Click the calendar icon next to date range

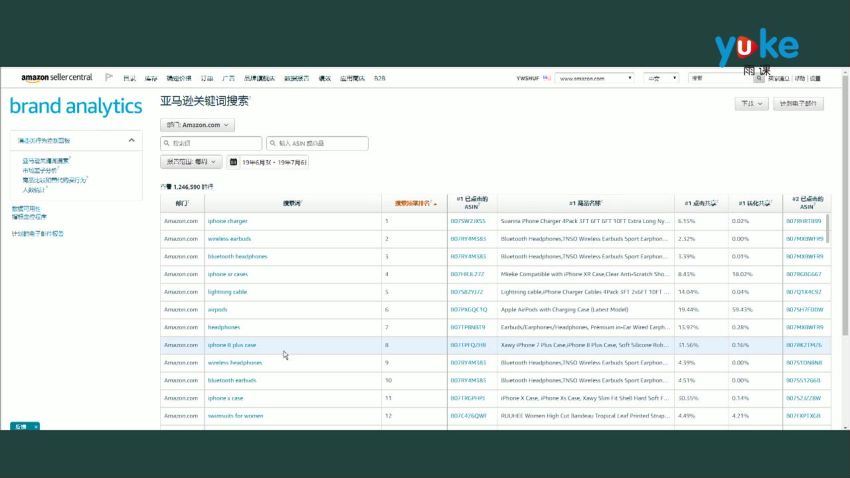click(x=233, y=162)
